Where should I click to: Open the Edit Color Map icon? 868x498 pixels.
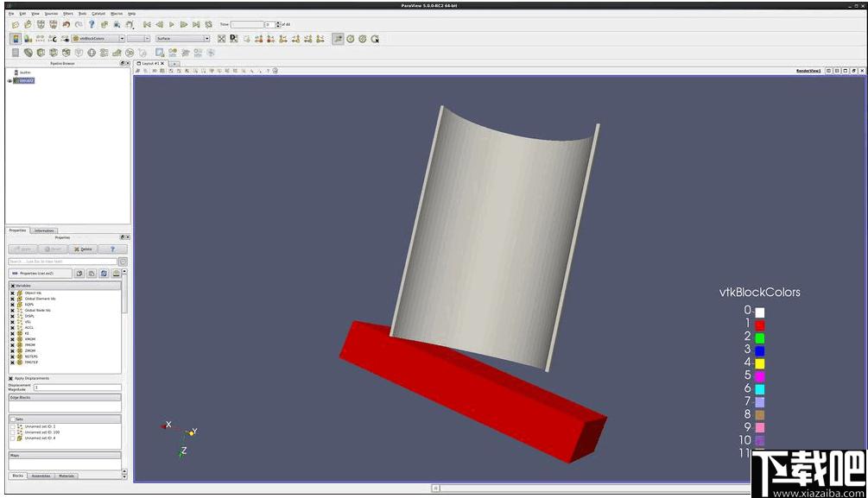(x=28, y=39)
